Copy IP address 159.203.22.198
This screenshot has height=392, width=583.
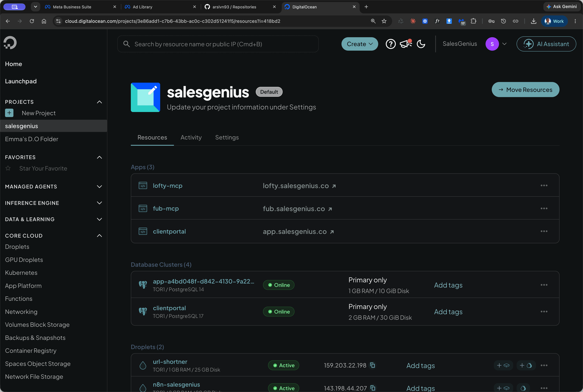[372, 365]
